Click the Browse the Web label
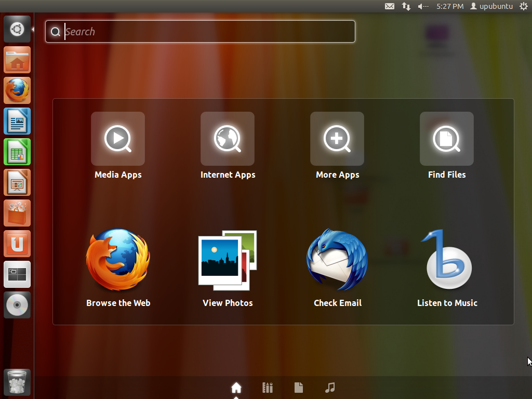532x399 pixels. coord(118,303)
